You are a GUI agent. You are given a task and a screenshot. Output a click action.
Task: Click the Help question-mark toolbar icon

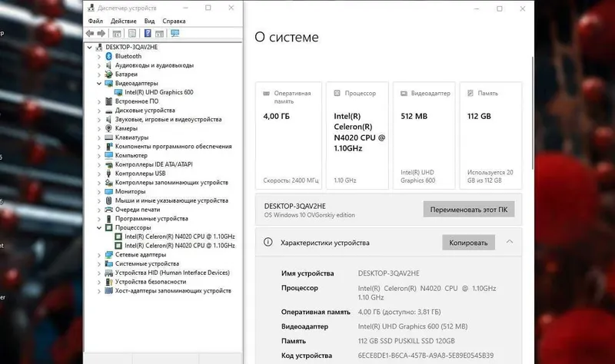[x=148, y=33]
